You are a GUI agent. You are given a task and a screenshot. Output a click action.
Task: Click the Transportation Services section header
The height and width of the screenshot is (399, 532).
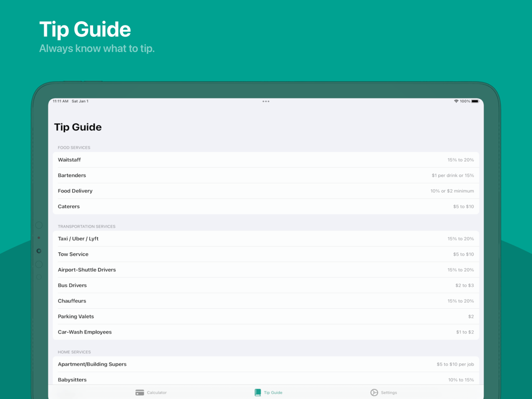pos(87,226)
